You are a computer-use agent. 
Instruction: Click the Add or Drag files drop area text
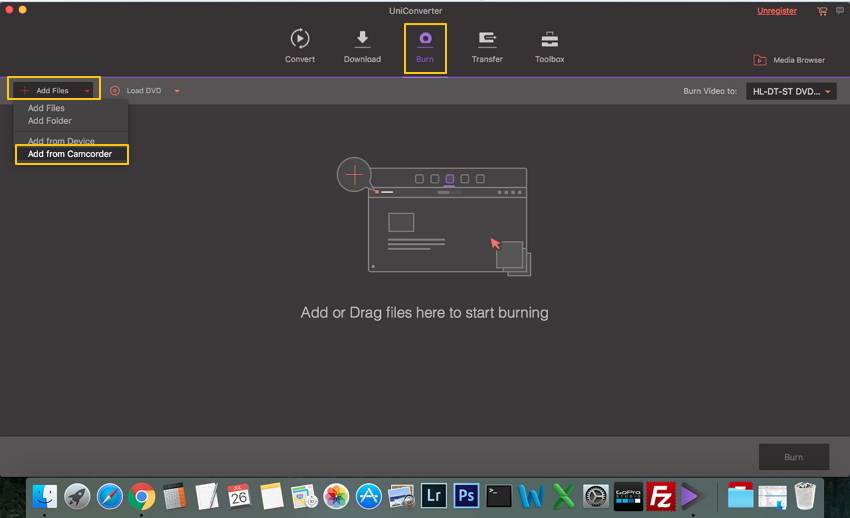(x=424, y=313)
